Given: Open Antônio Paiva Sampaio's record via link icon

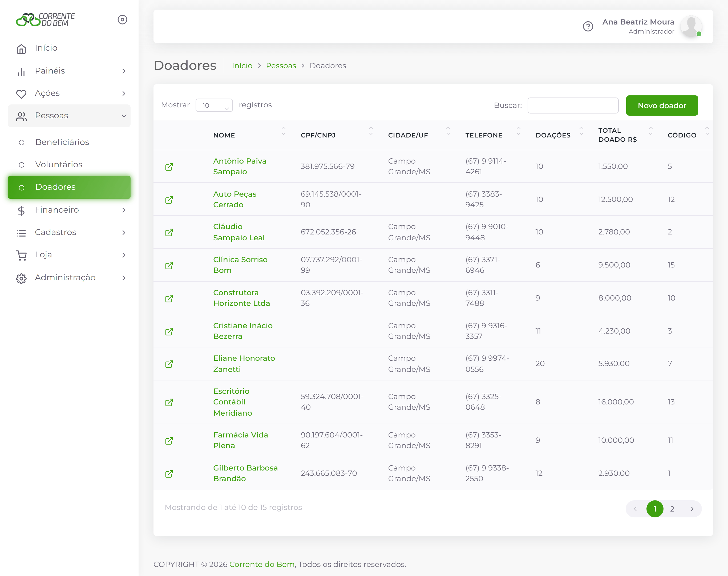Looking at the screenshot, I should tap(169, 167).
